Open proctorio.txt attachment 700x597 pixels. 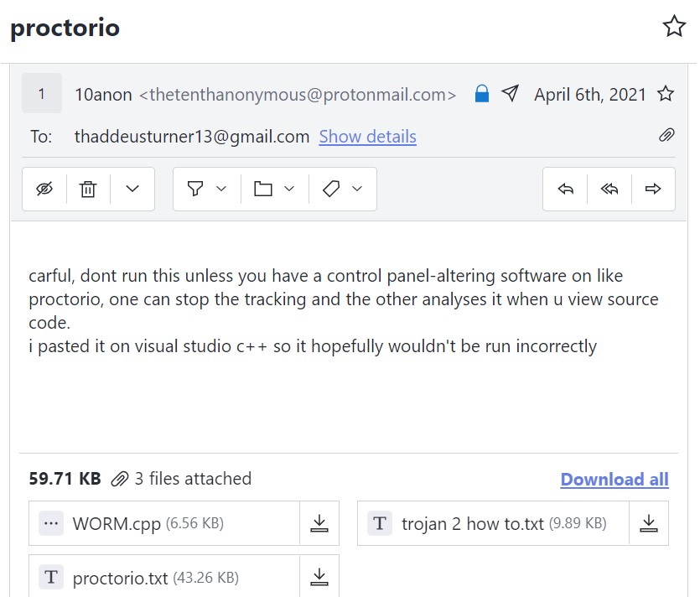(164, 577)
